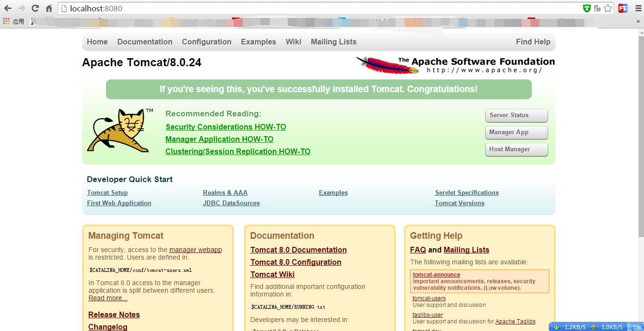Open the Realms & AAA link
Image resolution: width=644 pixels, height=331 pixels.
(225, 192)
